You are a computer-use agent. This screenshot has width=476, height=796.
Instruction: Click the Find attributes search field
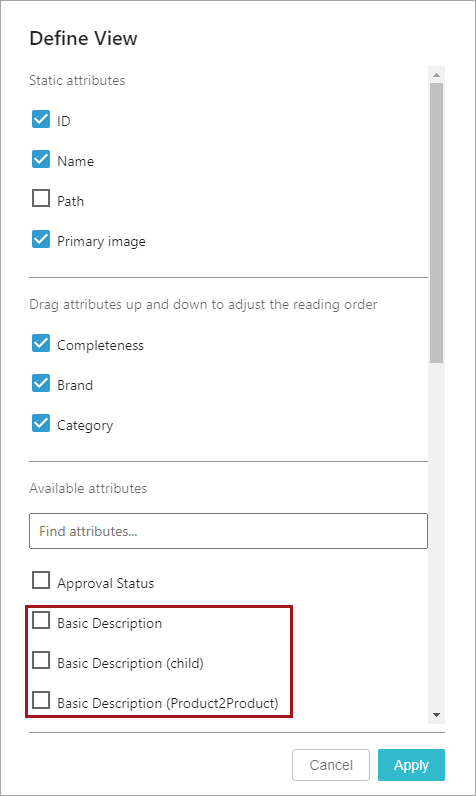point(228,531)
